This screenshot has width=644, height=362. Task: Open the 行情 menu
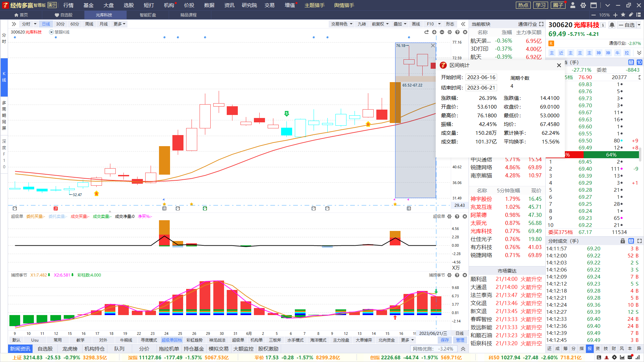pyautogui.click(x=68, y=5)
